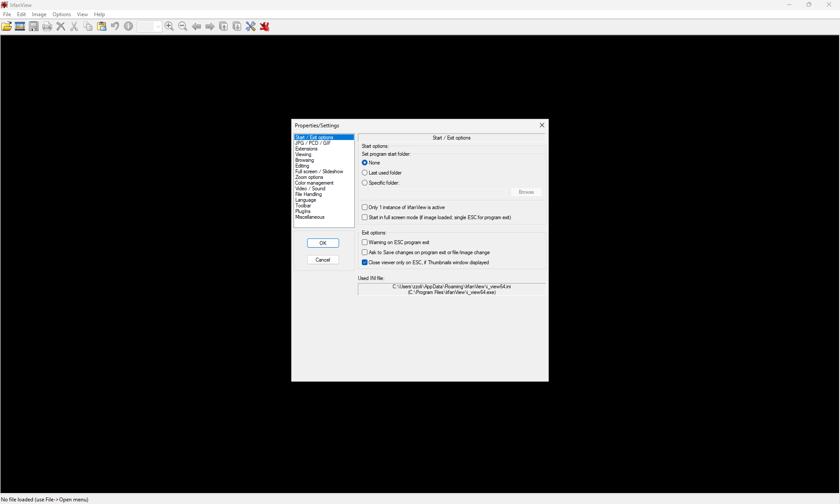Select the Miscellaneous settings category
The height and width of the screenshot is (504, 840).
(324, 217)
